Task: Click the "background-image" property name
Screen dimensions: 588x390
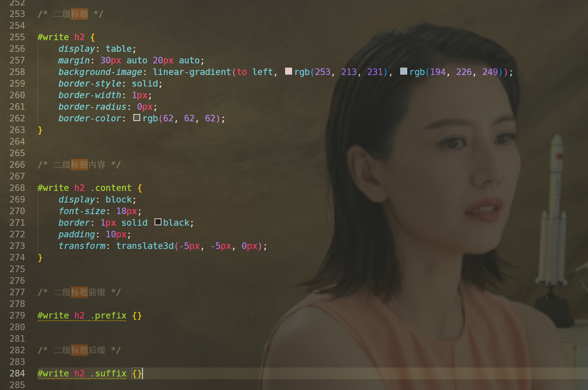Action: coord(100,72)
